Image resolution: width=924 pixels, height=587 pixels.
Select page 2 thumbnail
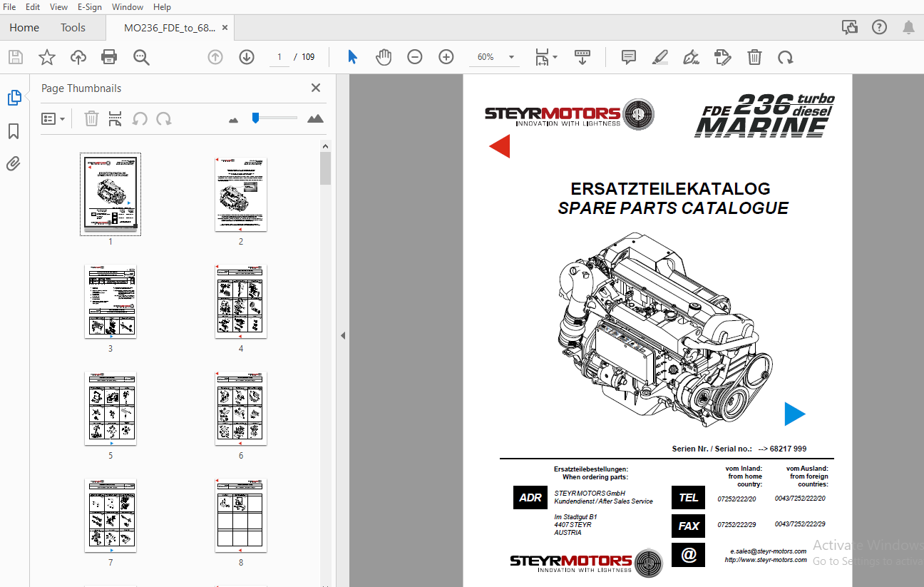click(241, 195)
